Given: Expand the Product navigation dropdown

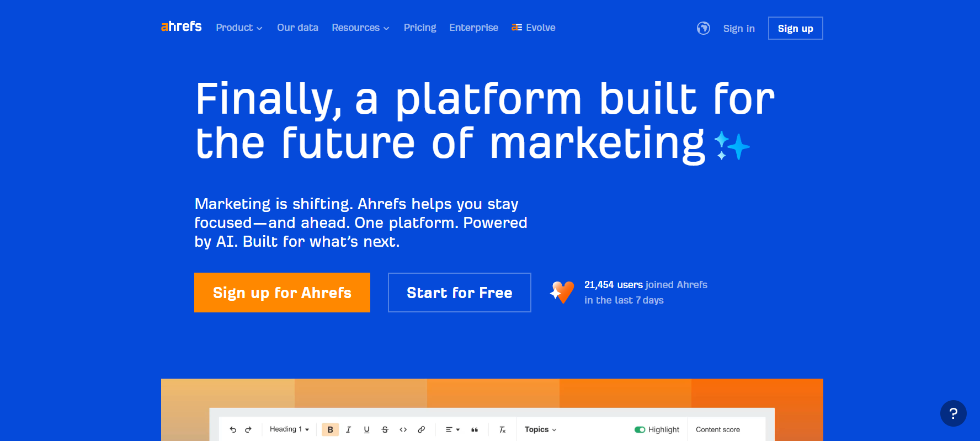Looking at the screenshot, I should click(239, 28).
